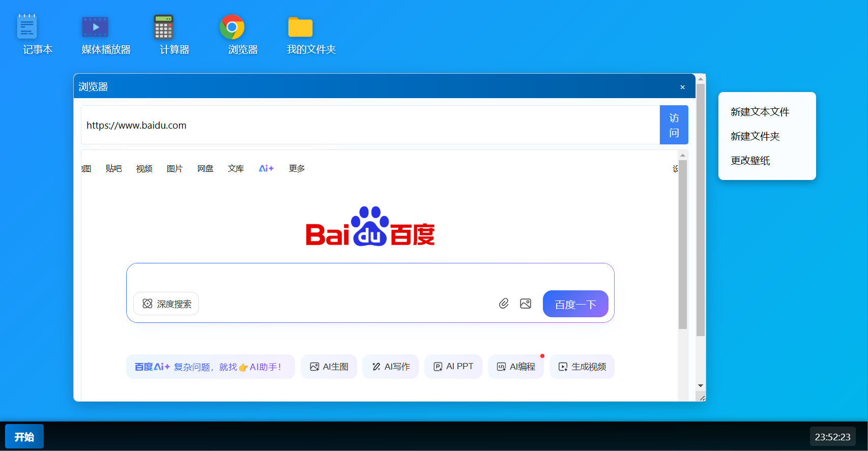Click the paperclip attachment icon in search box
Viewport: 868px width, 451px height.
coord(504,304)
